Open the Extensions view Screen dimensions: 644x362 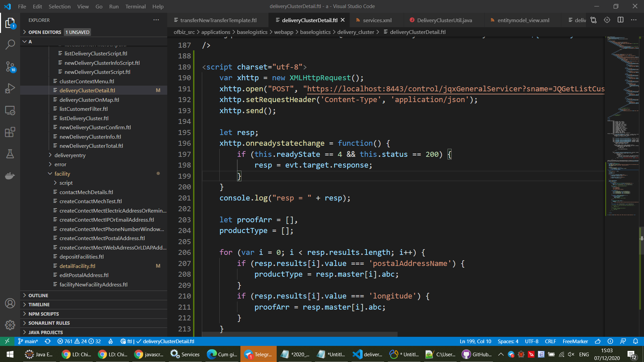[x=10, y=132]
